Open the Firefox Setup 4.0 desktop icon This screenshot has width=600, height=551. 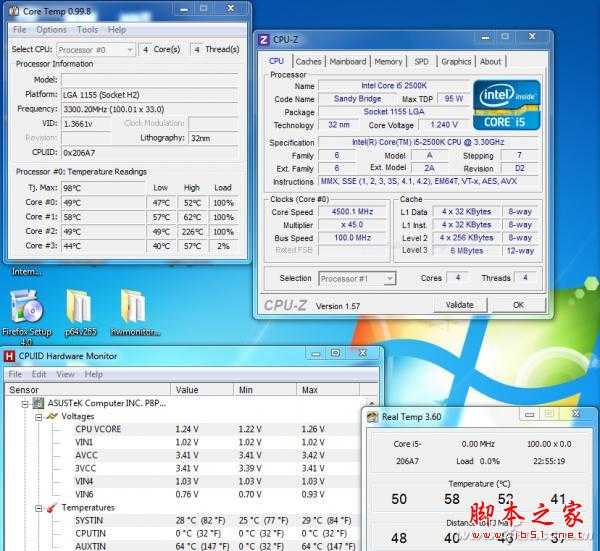[27, 308]
